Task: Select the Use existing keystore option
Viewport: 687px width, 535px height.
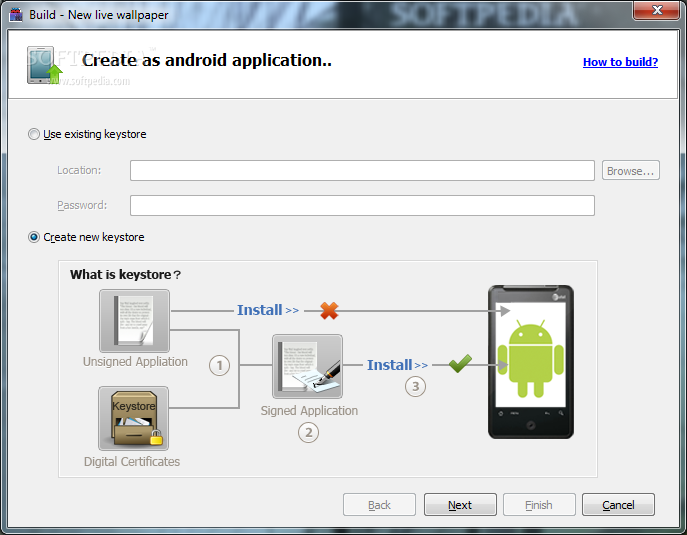Action: tap(35, 134)
